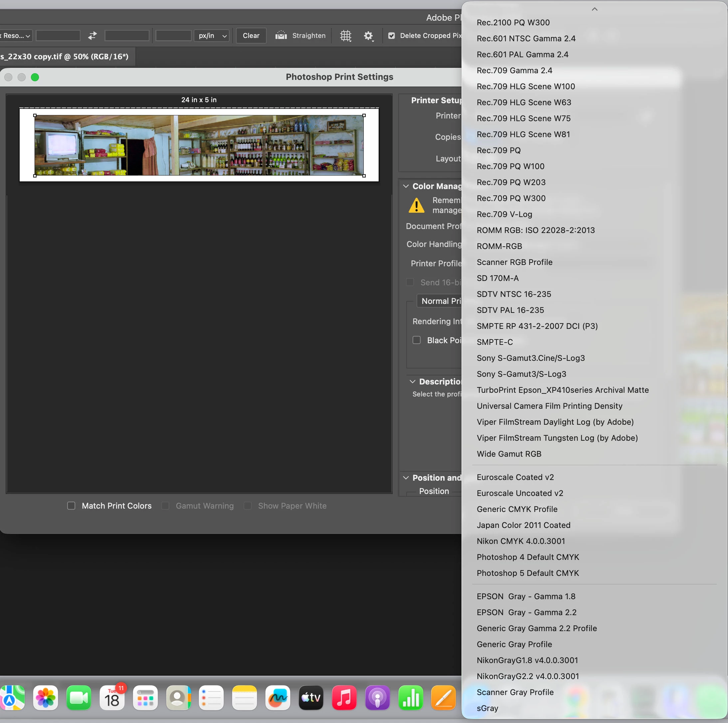The height and width of the screenshot is (723, 728).
Task: Click the color management warning triangle icon
Action: (416, 205)
